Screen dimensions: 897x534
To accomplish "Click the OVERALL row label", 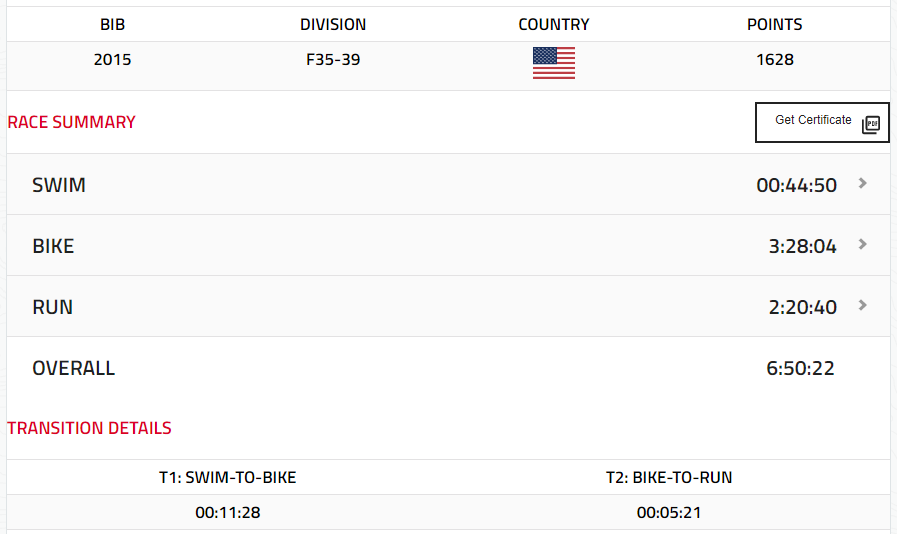I will (73, 368).
